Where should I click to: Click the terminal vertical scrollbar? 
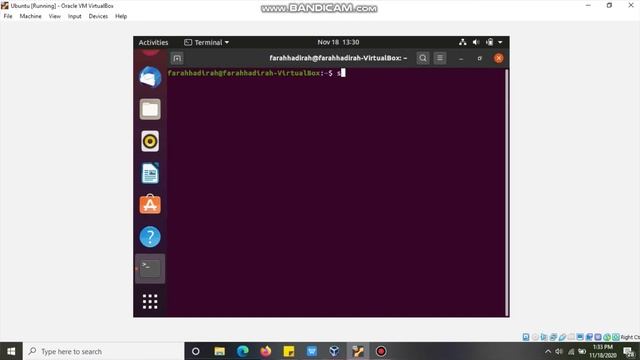[x=507, y=192]
